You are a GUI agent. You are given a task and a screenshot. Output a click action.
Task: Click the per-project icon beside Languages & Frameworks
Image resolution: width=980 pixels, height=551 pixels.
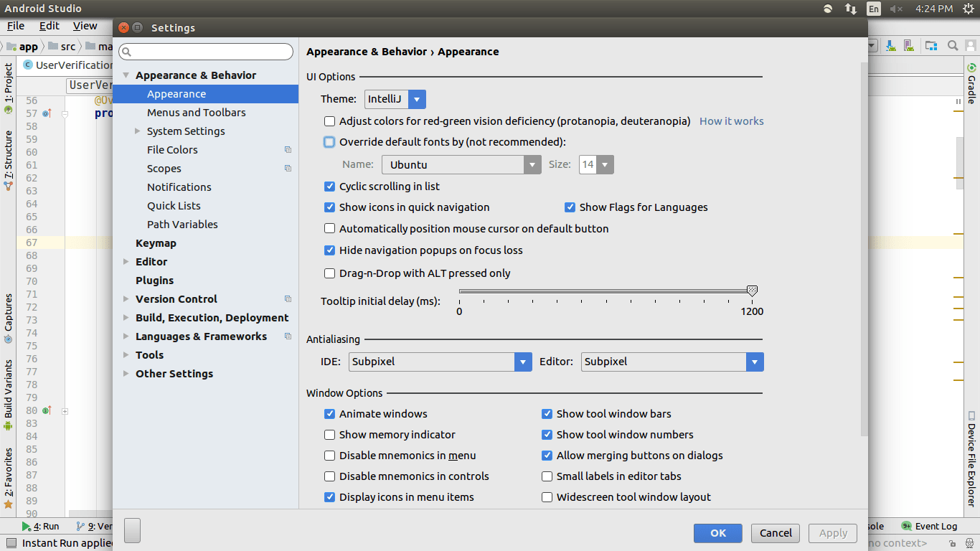pos(288,336)
